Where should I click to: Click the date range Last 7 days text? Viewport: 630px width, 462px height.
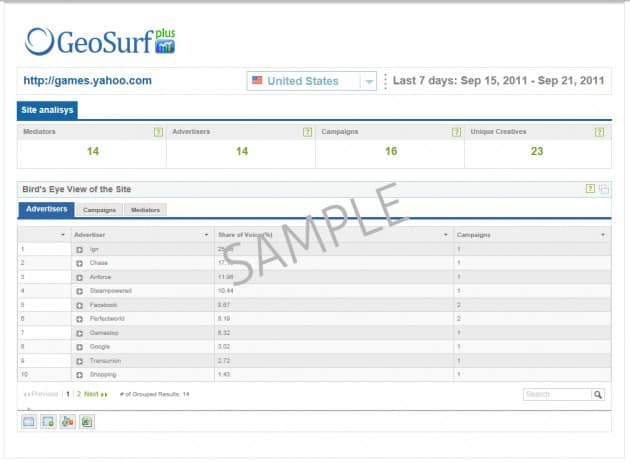click(499, 81)
